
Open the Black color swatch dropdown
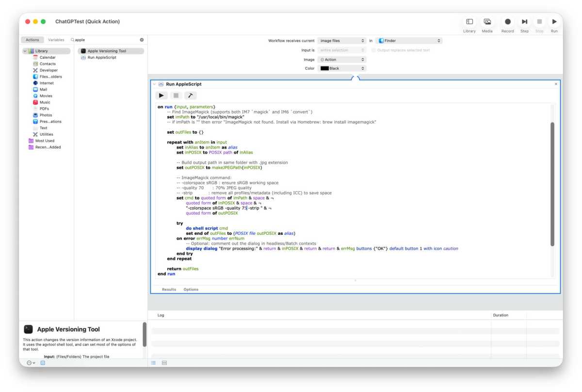pyautogui.click(x=342, y=68)
